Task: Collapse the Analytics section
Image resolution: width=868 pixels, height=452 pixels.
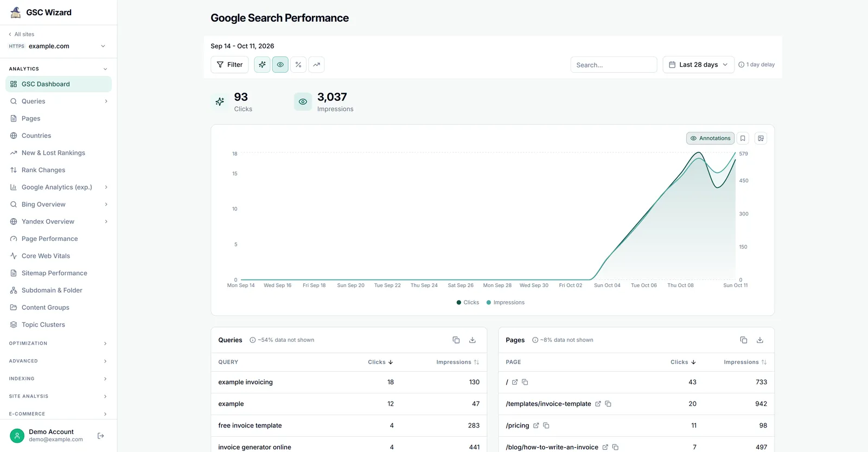Action: click(x=59, y=69)
